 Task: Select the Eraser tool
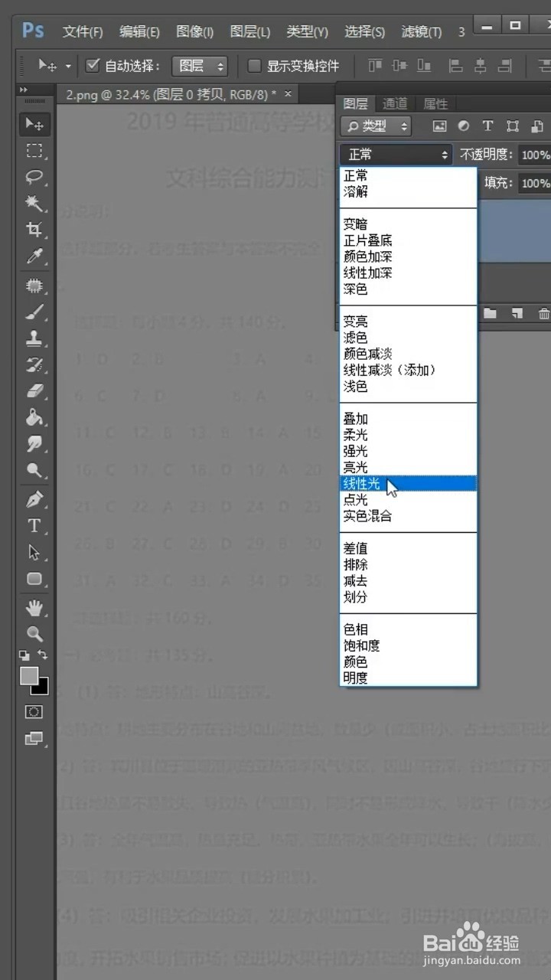click(34, 391)
